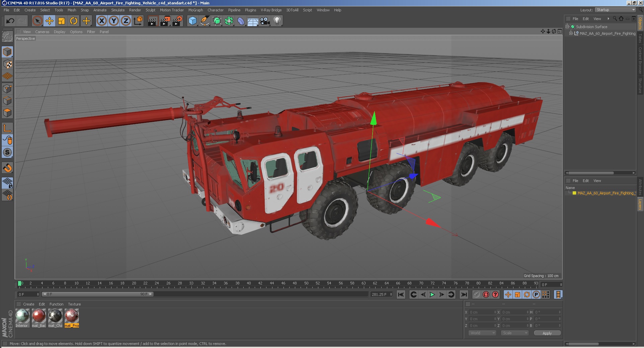Activate the Rotate tool
The height and width of the screenshot is (348, 644).
click(x=74, y=21)
